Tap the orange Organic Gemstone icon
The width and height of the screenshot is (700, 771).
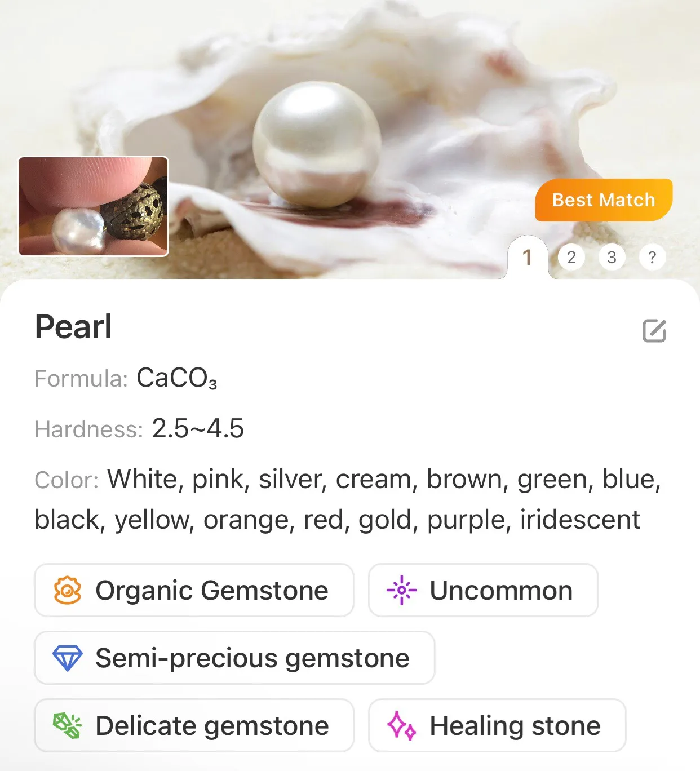click(68, 590)
